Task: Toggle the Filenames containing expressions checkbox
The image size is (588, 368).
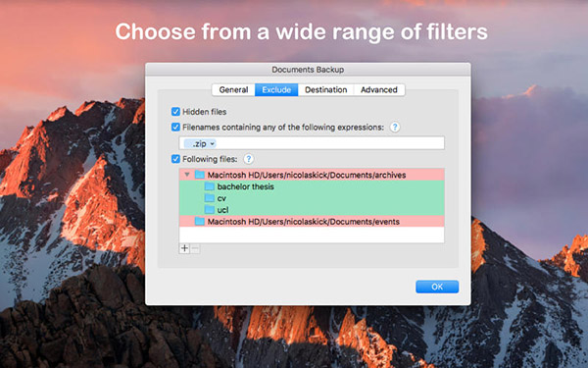Action: click(x=175, y=127)
